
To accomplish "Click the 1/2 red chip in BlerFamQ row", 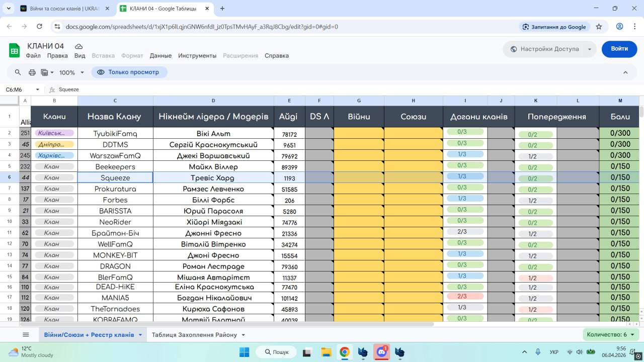I will click(536, 278).
